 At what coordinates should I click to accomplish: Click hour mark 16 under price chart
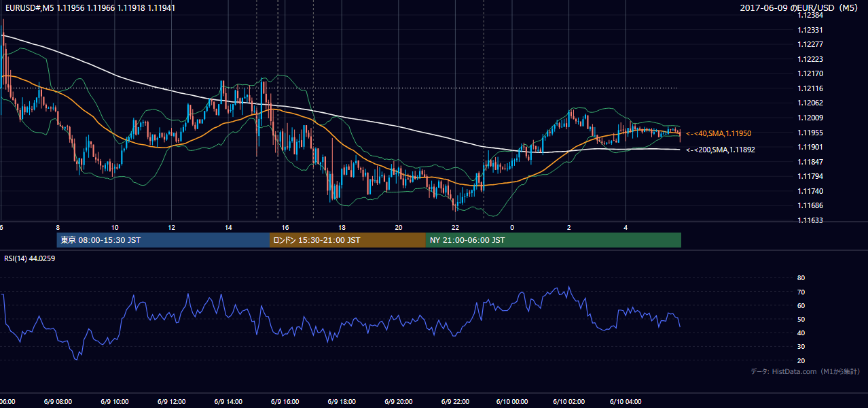(285, 228)
